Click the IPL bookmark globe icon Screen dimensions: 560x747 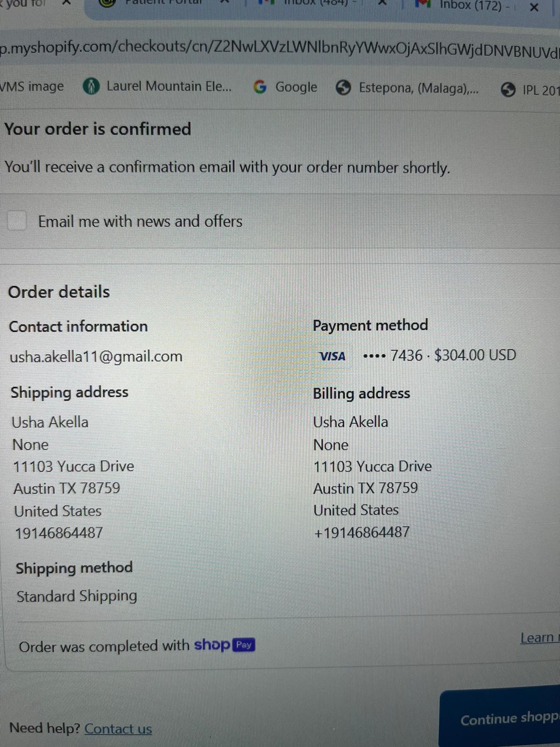(508, 89)
